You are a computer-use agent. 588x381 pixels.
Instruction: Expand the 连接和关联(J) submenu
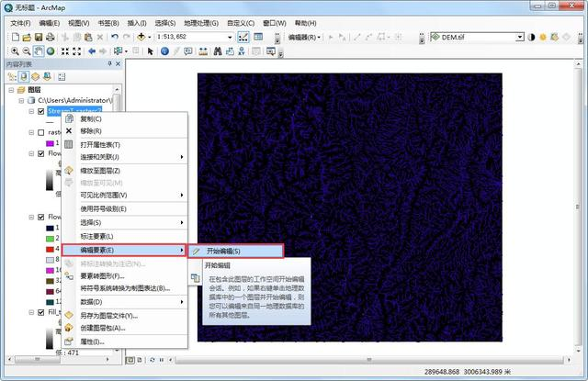125,157
